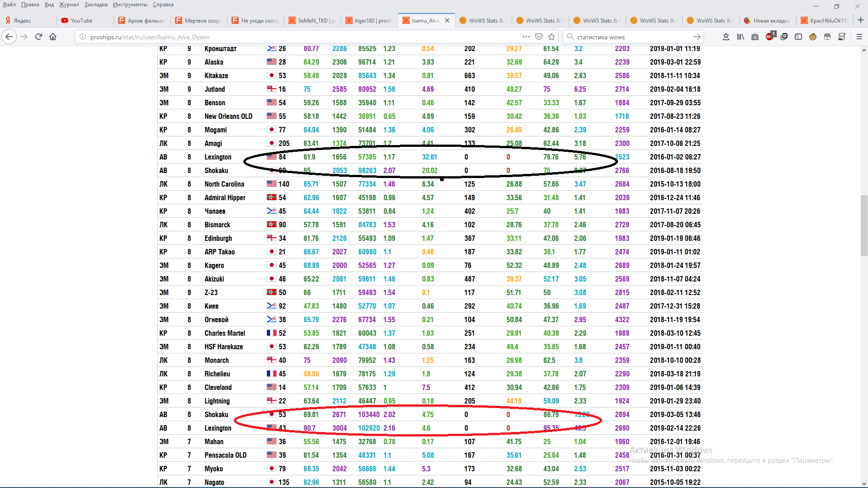Open the browser home page
The width and height of the screenshot is (868, 488).
(53, 37)
